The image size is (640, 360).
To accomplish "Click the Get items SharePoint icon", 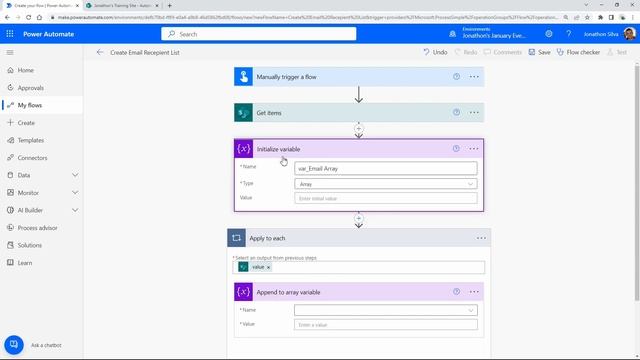I will click(243, 113).
